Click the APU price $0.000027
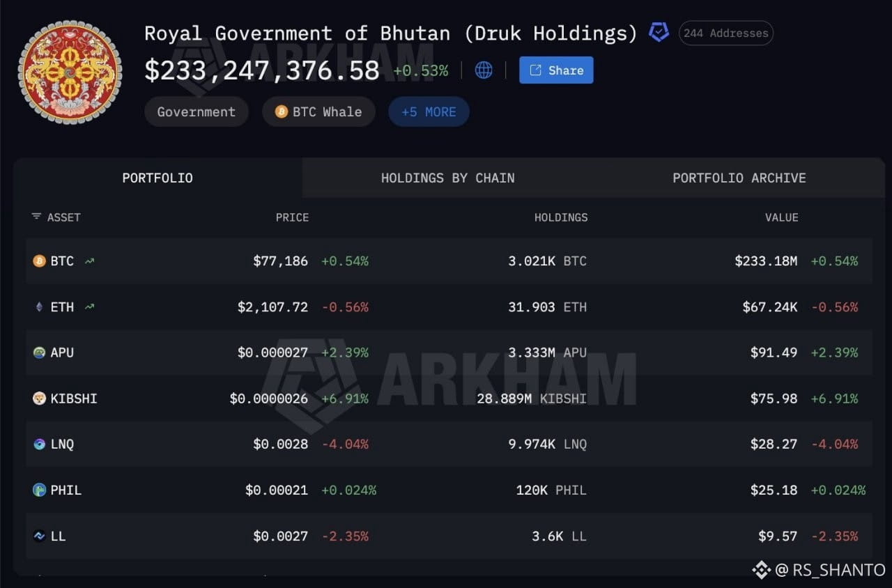This screenshot has width=892, height=588. pyautogui.click(x=272, y=353)
